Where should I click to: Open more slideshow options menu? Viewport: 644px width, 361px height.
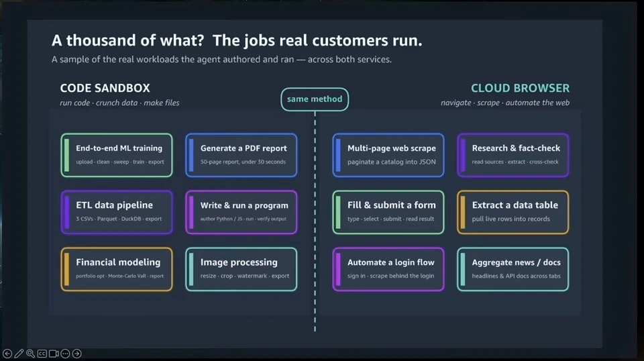65,354
